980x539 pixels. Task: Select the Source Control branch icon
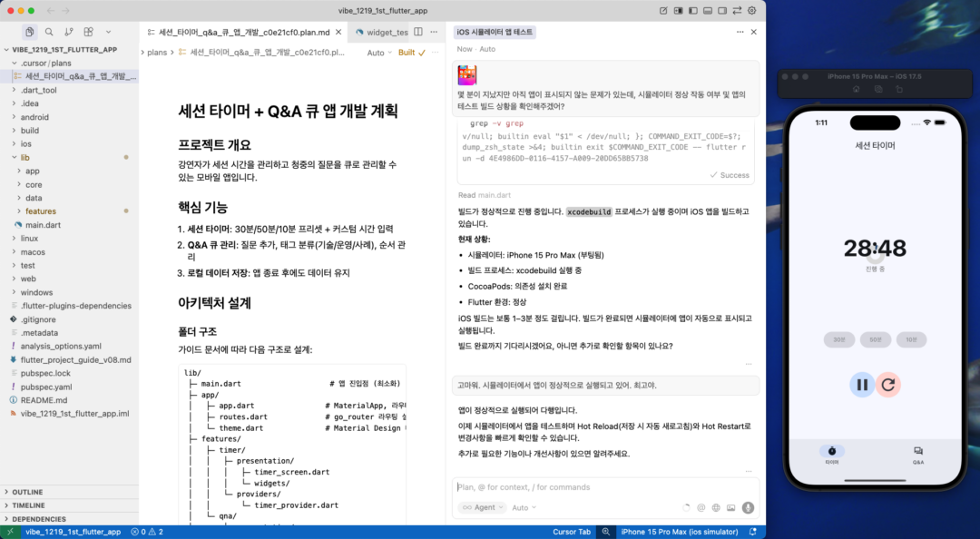[x=70, y=31]
